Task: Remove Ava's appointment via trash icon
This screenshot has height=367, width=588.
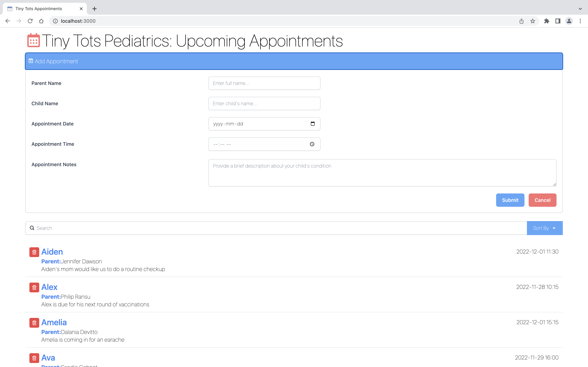Action: [34, 358]
